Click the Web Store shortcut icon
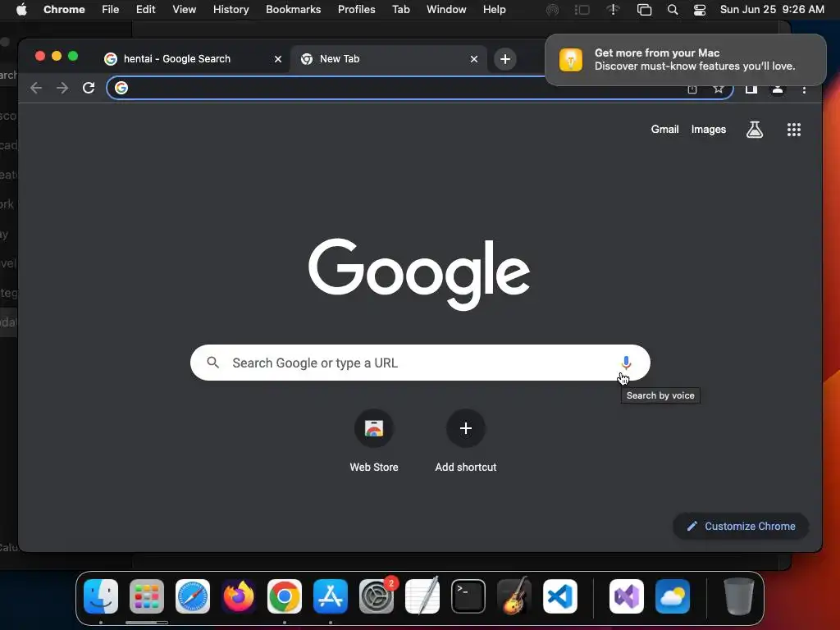The width and height of the screenshot is (840, 630). (x=374, y=428)
